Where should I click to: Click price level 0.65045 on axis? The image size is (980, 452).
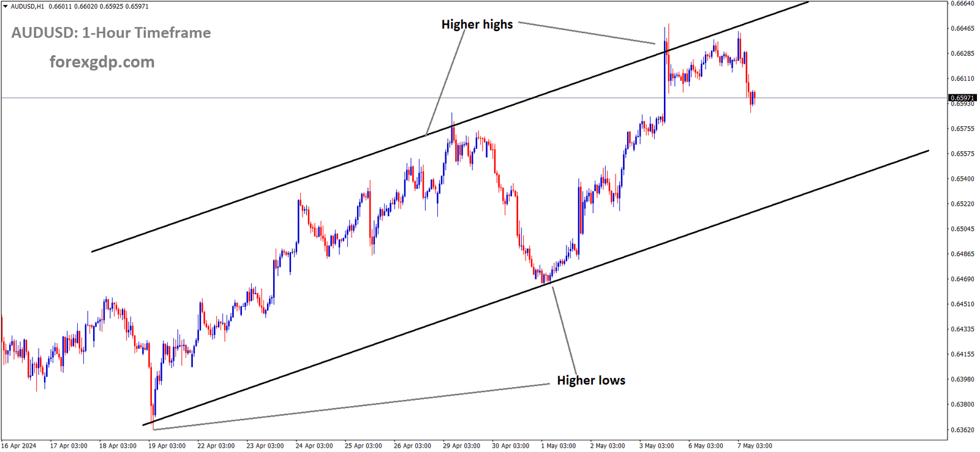pyautogui.click(x=962, y=229)
